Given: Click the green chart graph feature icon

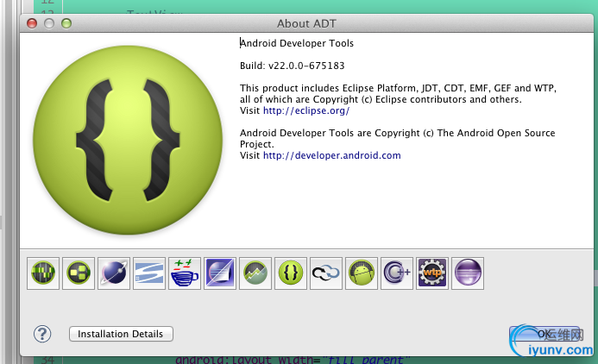Looking at the screenshot, I should [255, 273].
